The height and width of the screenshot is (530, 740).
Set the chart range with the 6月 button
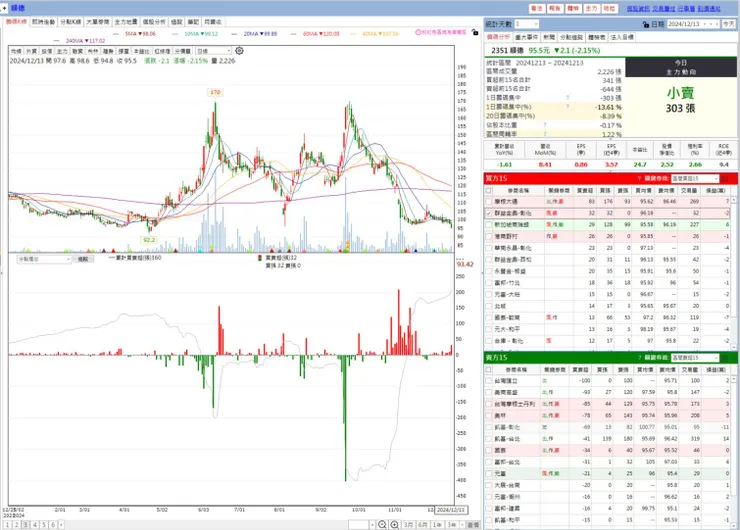[423, 524]
